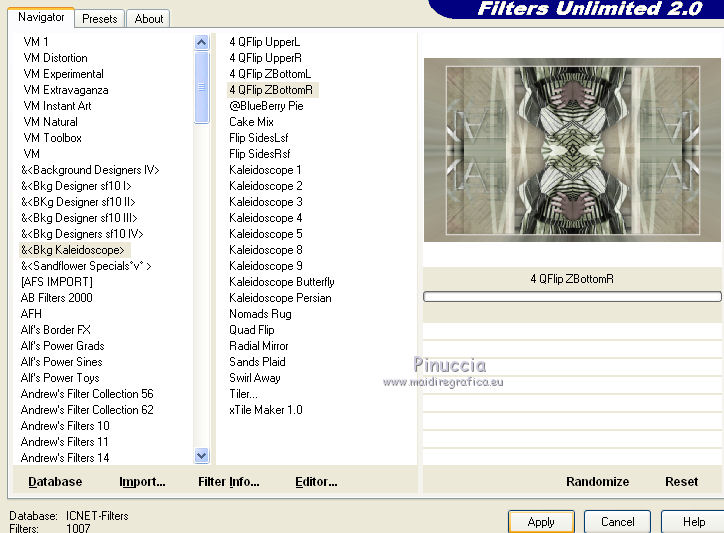The width and height of the screenshot is (724, 533).
Task: Choose 4 QFlip ZBottomR filter in list
Action: tap(272, 90)
